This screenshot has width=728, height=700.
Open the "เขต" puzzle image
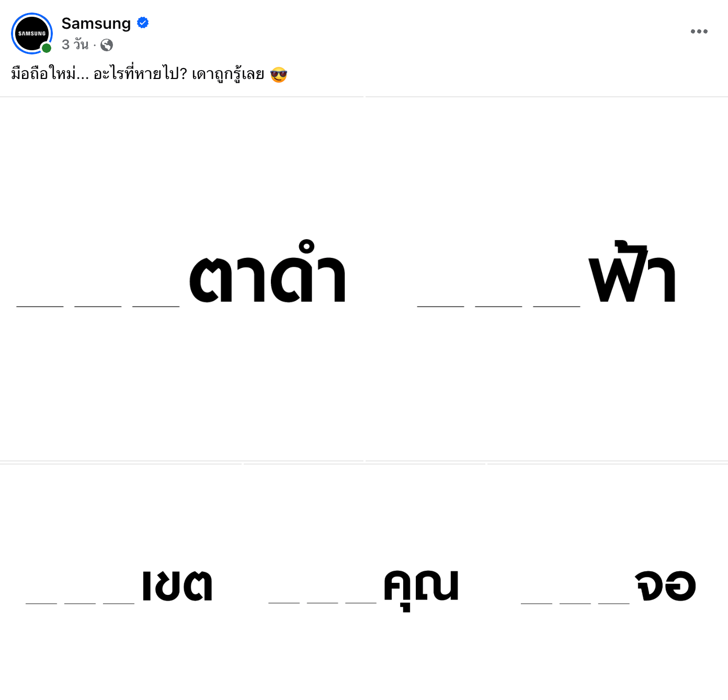[x=121, y=582]
